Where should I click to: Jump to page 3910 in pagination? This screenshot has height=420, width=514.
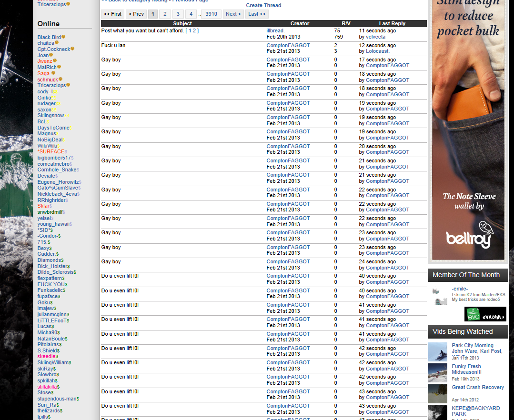211,14
